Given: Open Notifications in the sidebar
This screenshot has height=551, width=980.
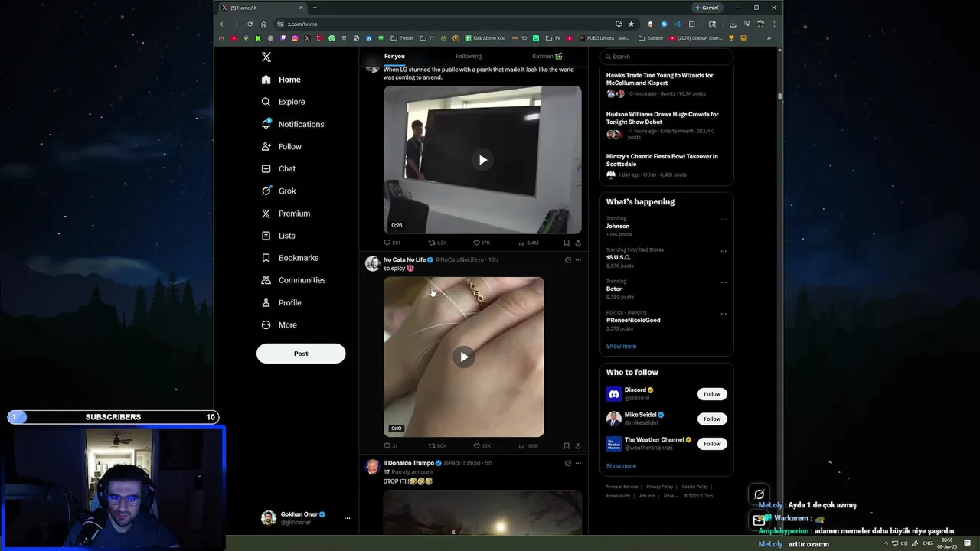Looking at the screenshot, I should coord(292,124).
